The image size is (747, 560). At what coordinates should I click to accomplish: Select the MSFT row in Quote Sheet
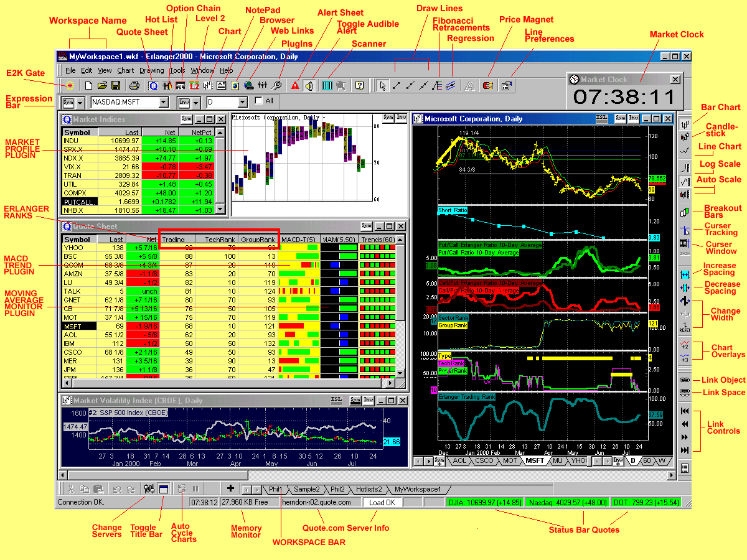[x=228, y=325]
